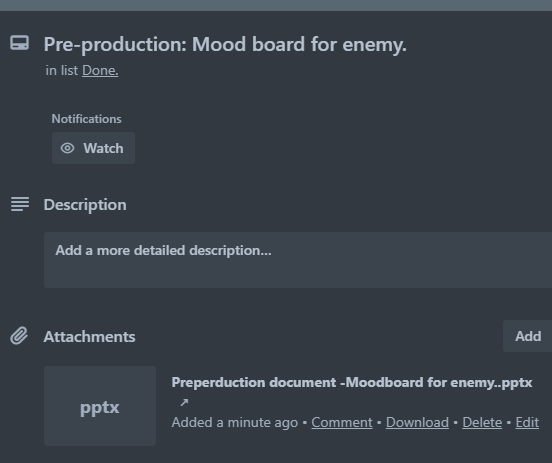This screenshot has height=463, width=552.
Task: Click the Add attachment button
Action: (527, 336)
